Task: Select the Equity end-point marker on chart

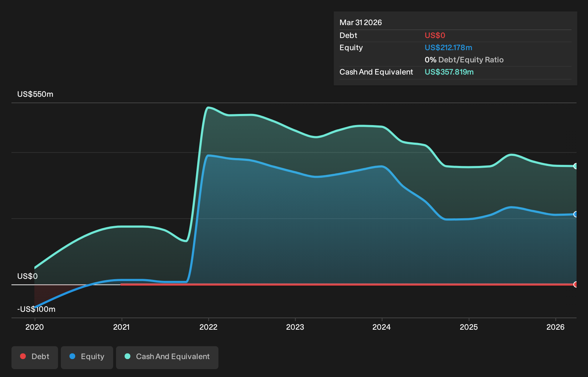Action: 576,214
